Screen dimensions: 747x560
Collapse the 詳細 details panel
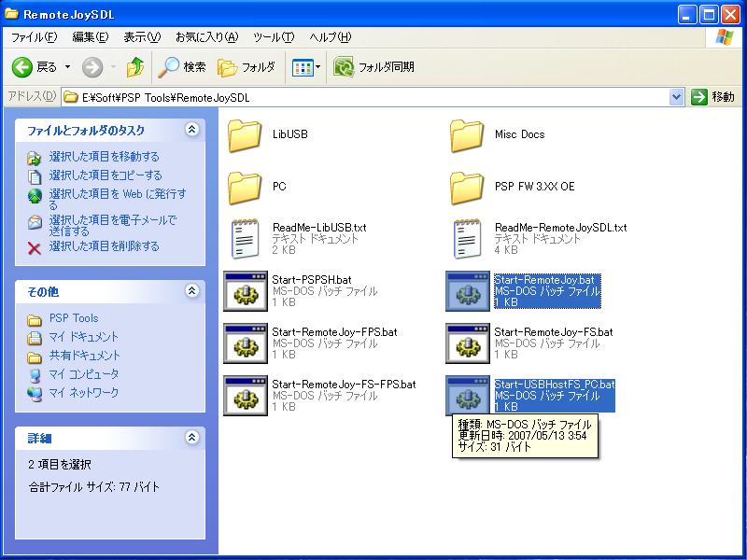[x=192, y=437]
